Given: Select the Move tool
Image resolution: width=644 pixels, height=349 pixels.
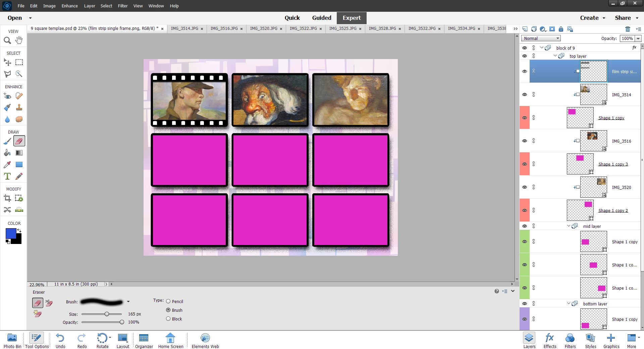Looking at the screenshot, I should tap(7, 62).
